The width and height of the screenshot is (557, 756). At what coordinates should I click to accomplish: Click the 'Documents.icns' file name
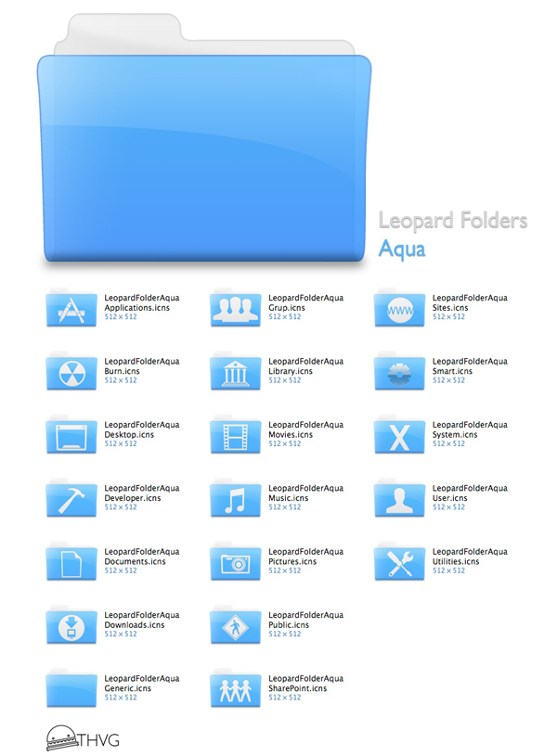click(x=136, y=561)
